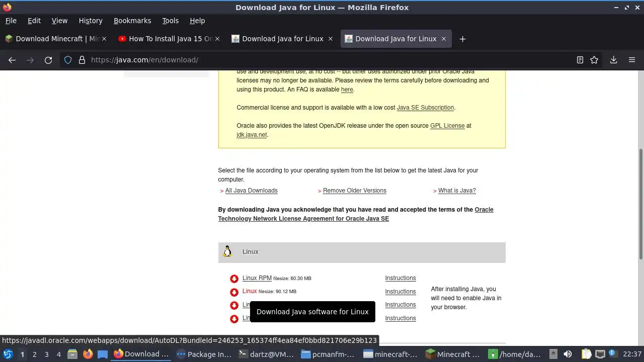This screenshot has height=362, width=644.
Task: Bookmark this page with the star icon
Action: pyautogui.click(x=594, y=60)
